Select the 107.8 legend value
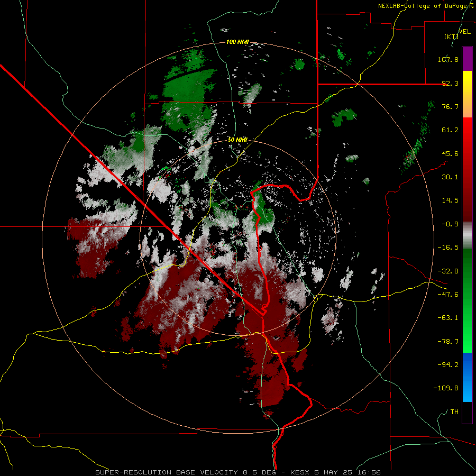 [x=448, y=59]
